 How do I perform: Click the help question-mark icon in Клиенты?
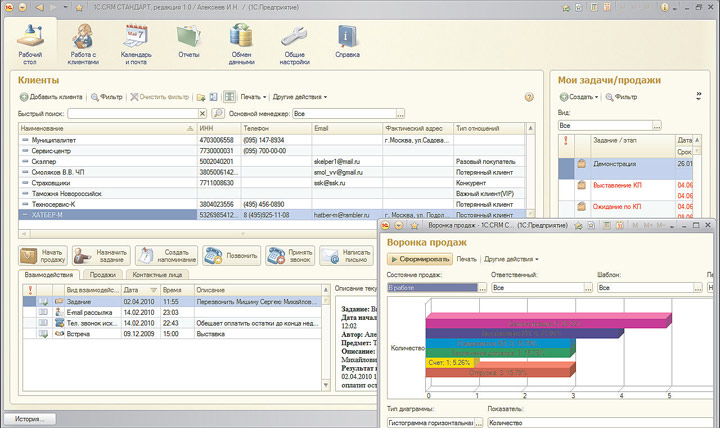pyautogui.click(x=529, y=97)
